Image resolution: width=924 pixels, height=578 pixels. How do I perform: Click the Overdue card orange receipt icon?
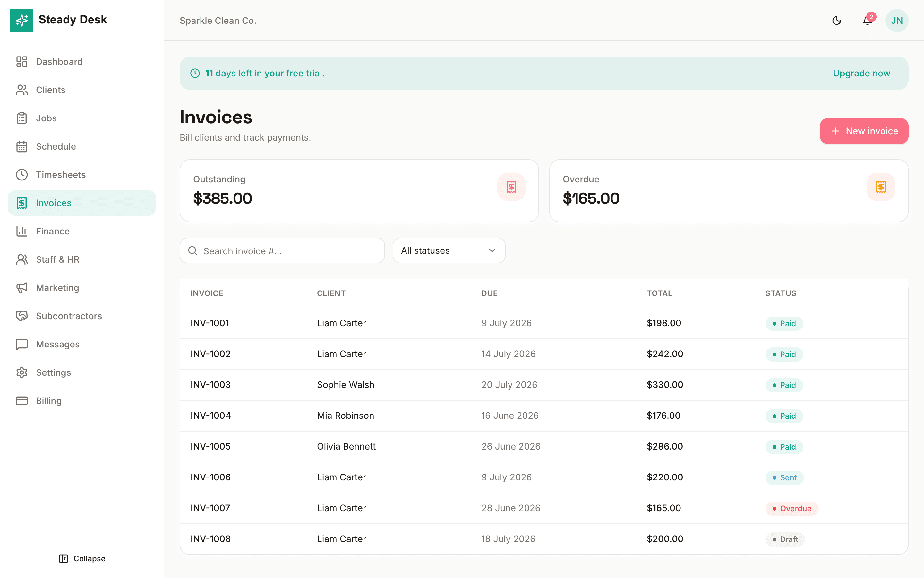(881, 187)
